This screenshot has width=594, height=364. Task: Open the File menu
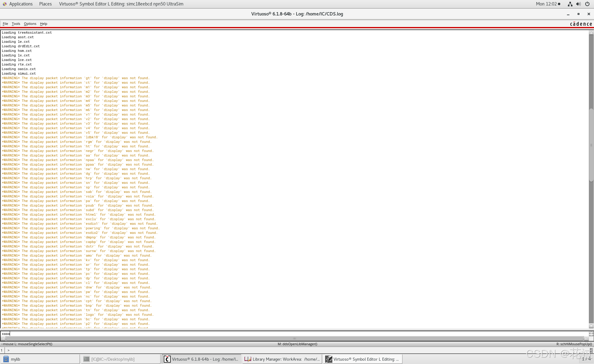[5, 24]
